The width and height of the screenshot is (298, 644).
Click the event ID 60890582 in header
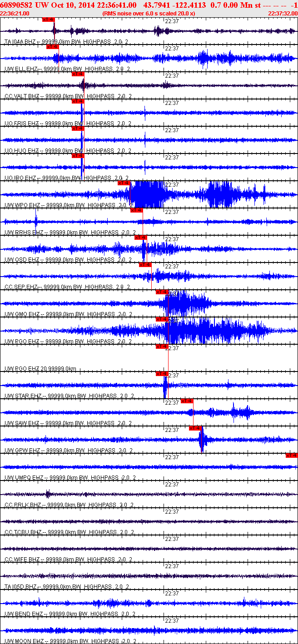[16, 5]
